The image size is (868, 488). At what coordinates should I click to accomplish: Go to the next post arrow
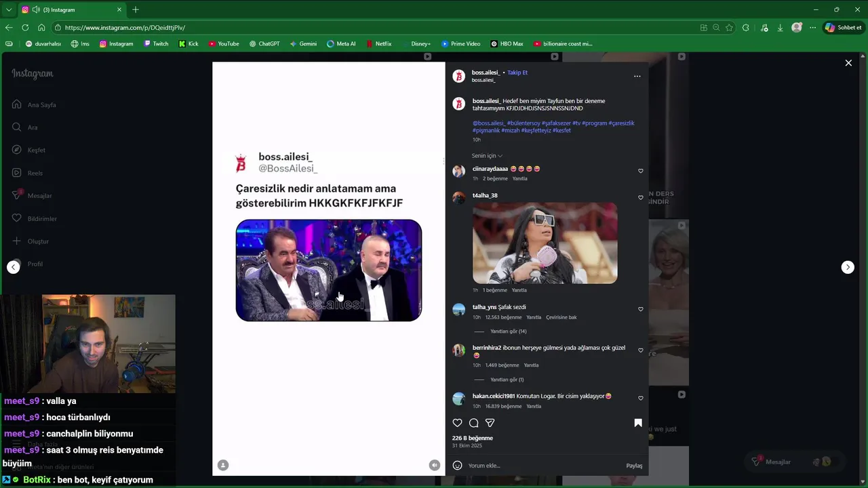(x=848, y=267)
